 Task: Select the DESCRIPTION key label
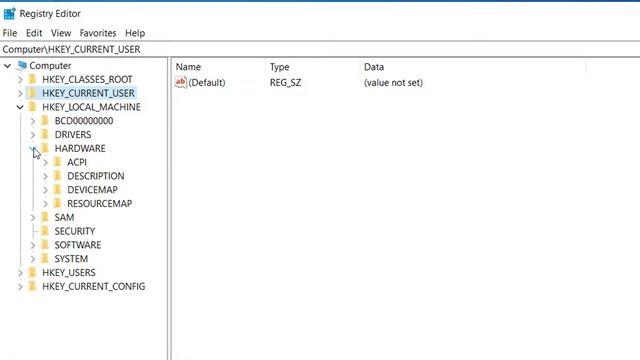tap(96, 176)
